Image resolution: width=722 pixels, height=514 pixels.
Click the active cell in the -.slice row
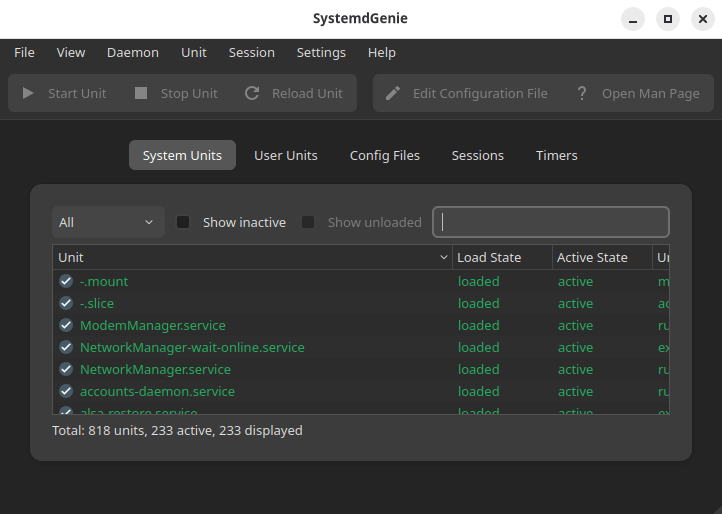coord(576,304)
